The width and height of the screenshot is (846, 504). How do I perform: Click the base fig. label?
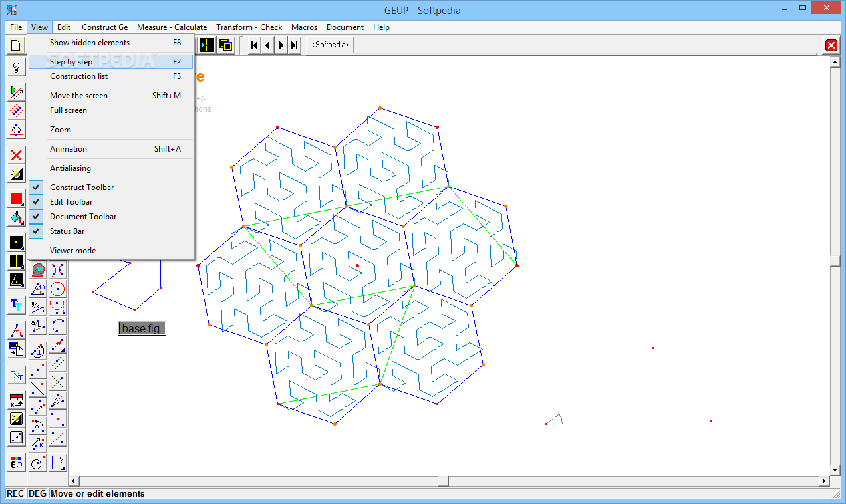(142, 329)
